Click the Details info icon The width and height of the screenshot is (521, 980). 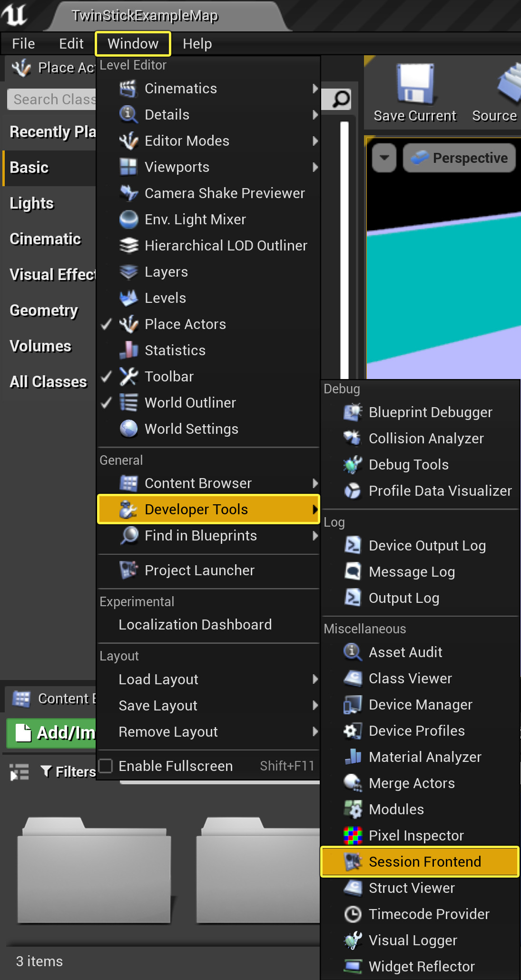pyautogui.click(x=128, y=115)
